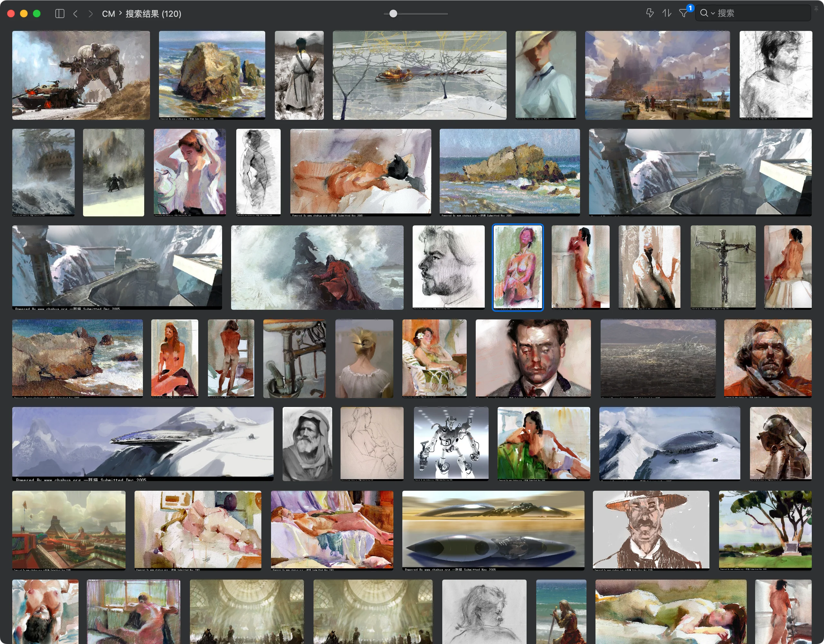The width and height of the screenshot is (824, 644).
Task: Open the sleigh on frozen lake painting
Action: (x=419, y=75)
